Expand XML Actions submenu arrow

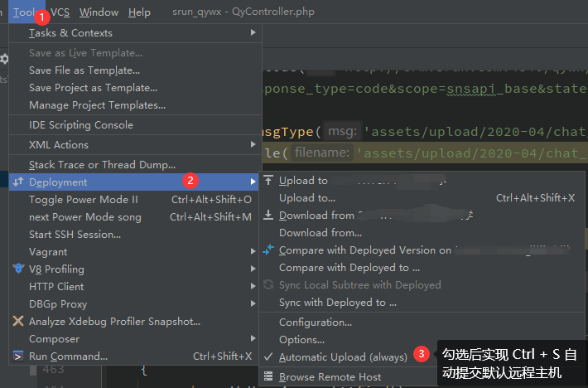(x=253, y=144)
